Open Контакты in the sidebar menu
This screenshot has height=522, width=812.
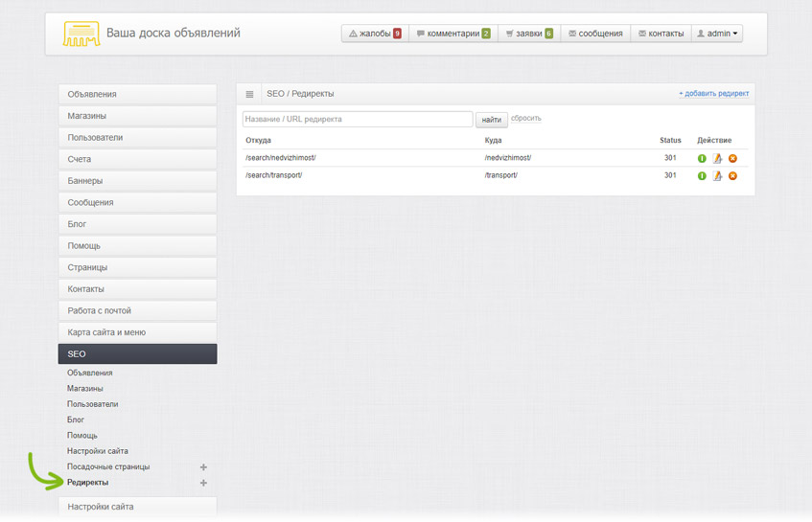pos(137,289)
